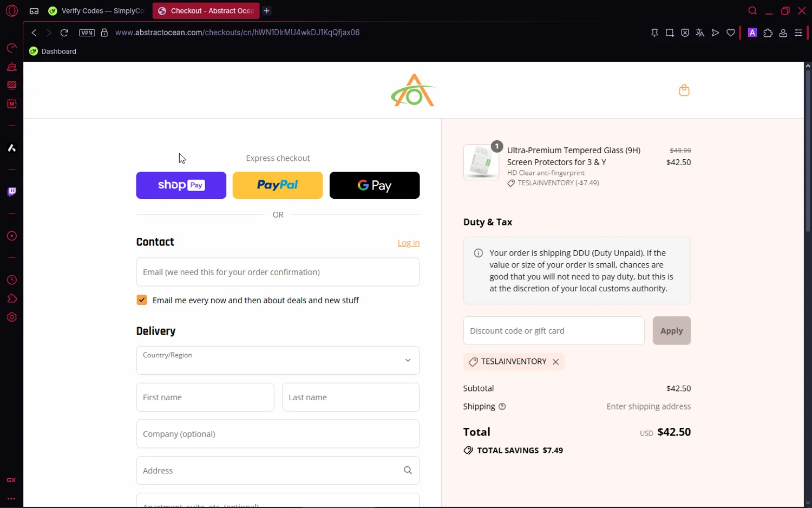
Task: Click the Discount code or gift card field
Action: click(x=554, y=331)
